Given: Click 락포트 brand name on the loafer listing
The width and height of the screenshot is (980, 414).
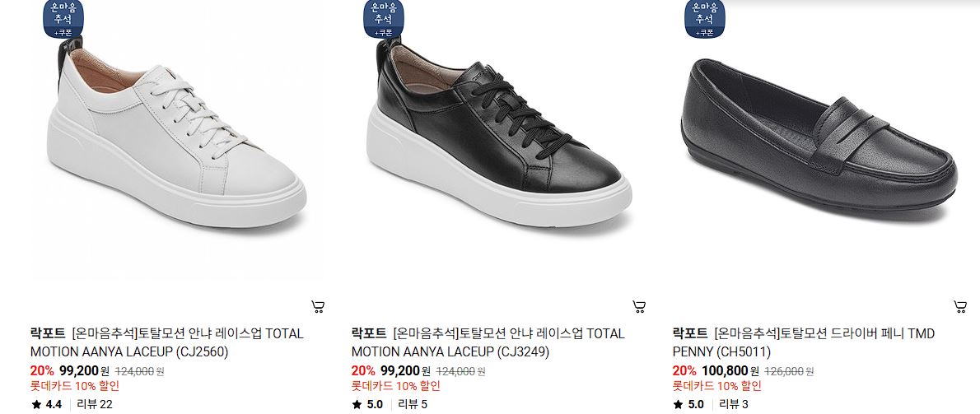Looking at the screenshot, I should pyautogui.click(x=690, y=333).
